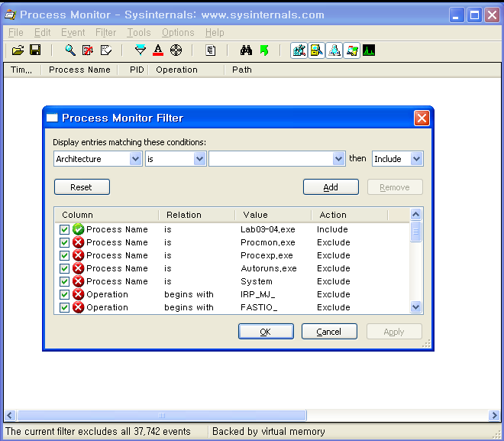This screenshot has width=504, height=441.
Task: Click the main window horizontal scrollbar thumb
Action: 162,415
